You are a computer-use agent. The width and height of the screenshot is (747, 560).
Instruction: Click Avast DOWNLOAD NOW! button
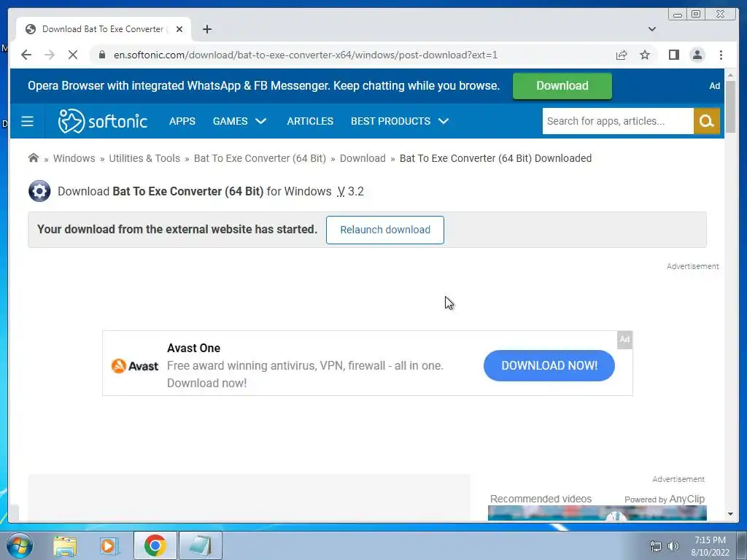(549, 365)
